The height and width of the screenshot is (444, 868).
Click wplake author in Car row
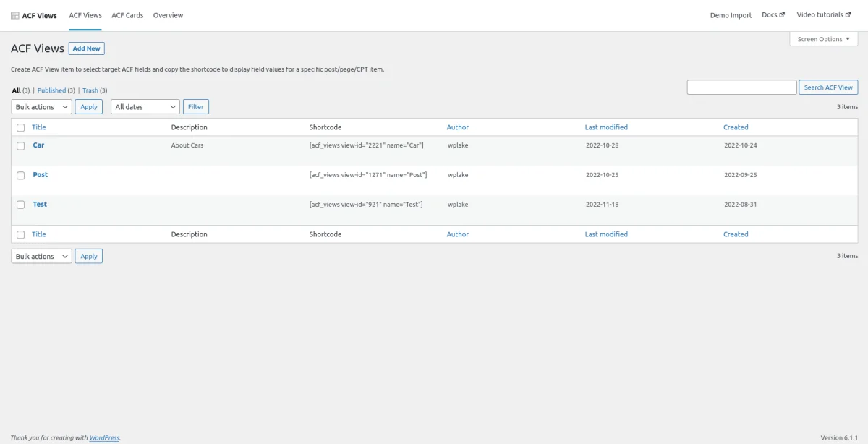[458, 145]
